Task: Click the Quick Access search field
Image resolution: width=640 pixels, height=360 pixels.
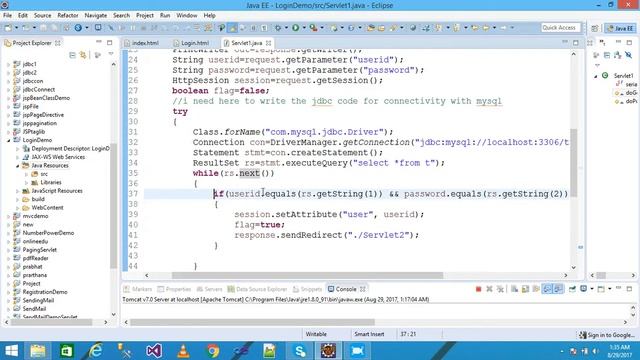Action: (x=560, y=27)
